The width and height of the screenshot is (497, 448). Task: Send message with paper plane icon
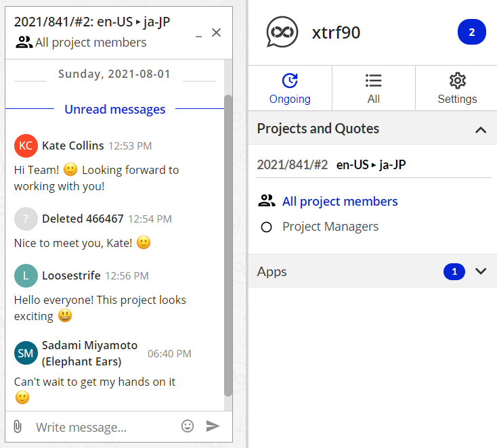pos(213,426)
